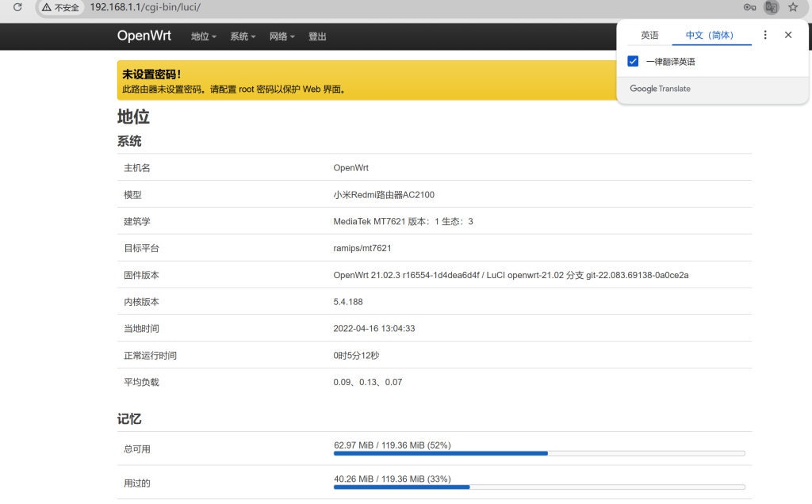Click the 用过的 memory usage bar
The image size is (812, 504).
click(539, 487)
